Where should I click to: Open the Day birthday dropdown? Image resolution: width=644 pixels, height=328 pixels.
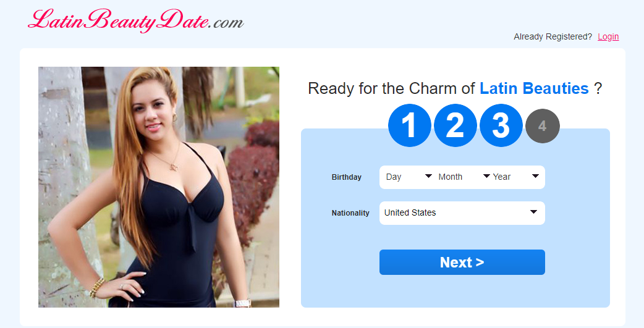tap(409, 177)
